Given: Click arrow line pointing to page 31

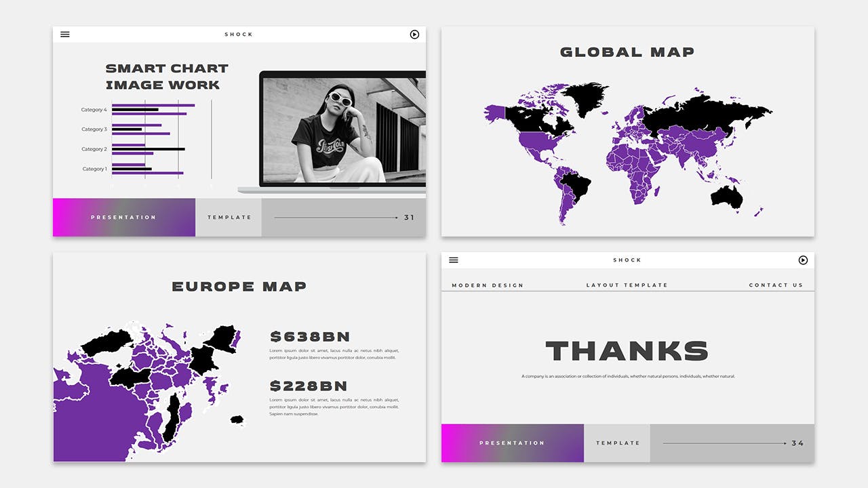Looking at the screenshot, I should pyautogui.click(x=336, y=218).
